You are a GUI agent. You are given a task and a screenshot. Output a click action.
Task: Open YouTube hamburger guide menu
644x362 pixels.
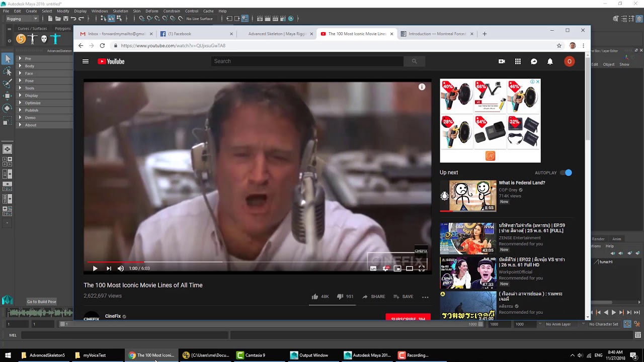coord(86,61)
